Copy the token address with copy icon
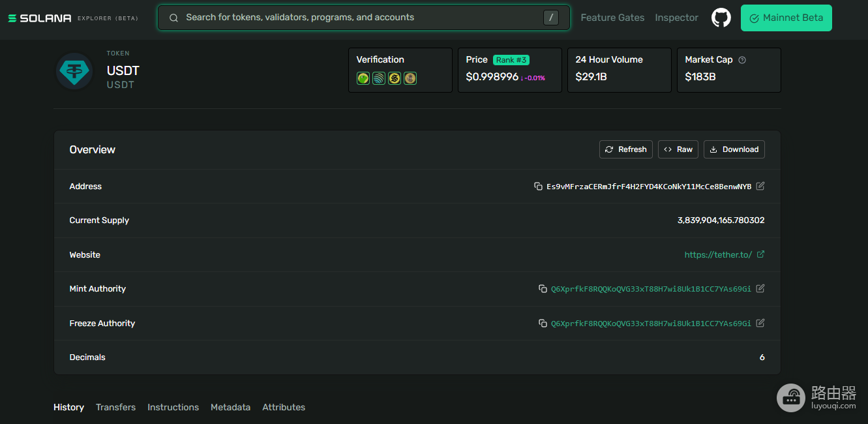 (538, 187)
